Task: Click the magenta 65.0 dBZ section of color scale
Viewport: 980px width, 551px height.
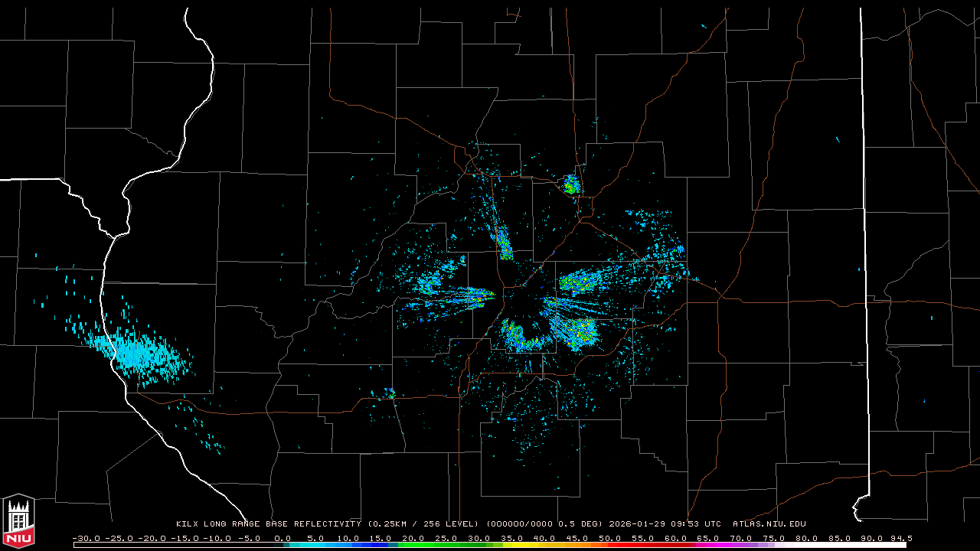Action: coord(707,545)
